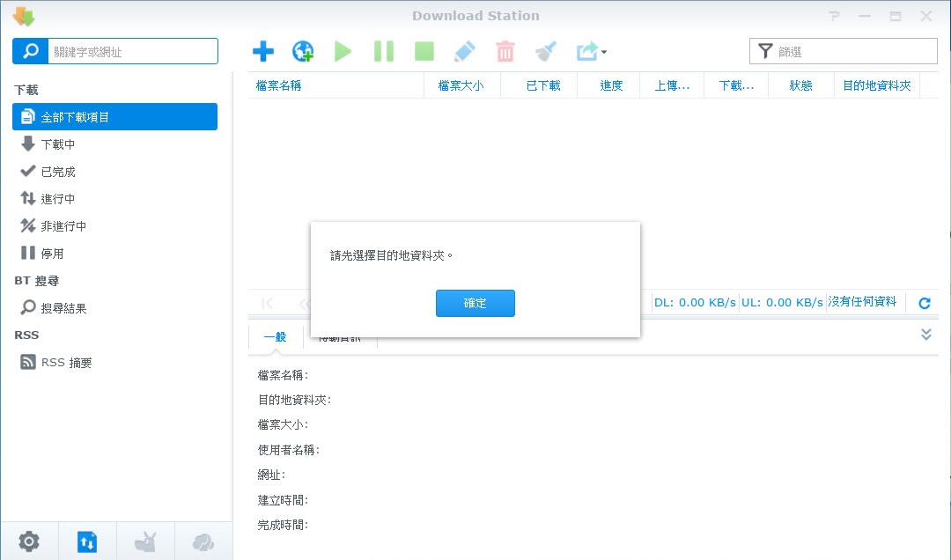
Task: Click the Download Station logo icon
Action: coord(24,16)
